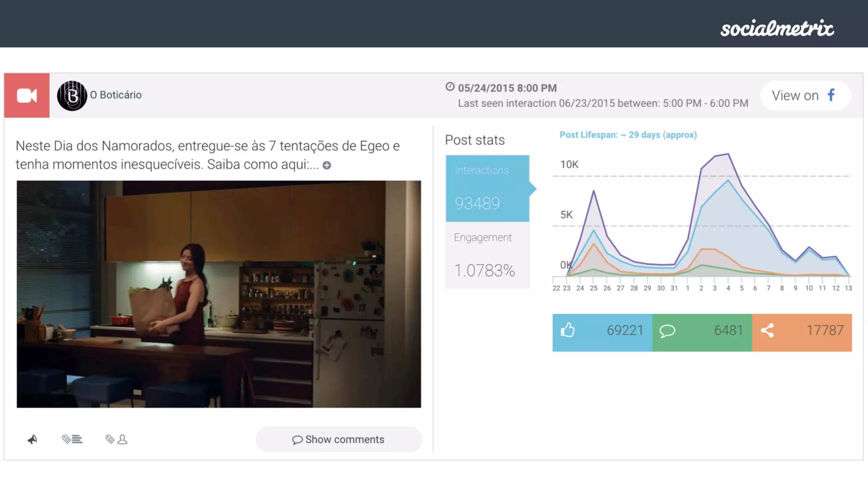Select the Engagement stats tab
Screen dimensions: 868x488
coord(487,255)
